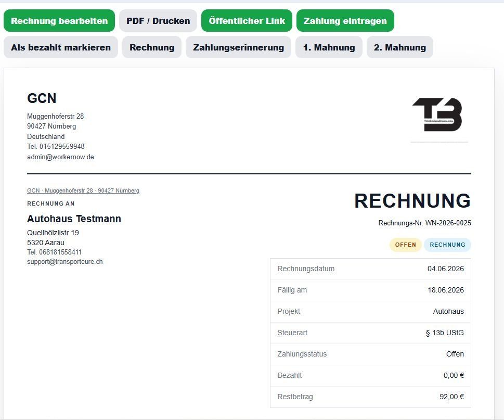Mark invoice via Als bezahlt markieren
The width and height of the screenshot is (504, 420).
(x=61, y=47)
